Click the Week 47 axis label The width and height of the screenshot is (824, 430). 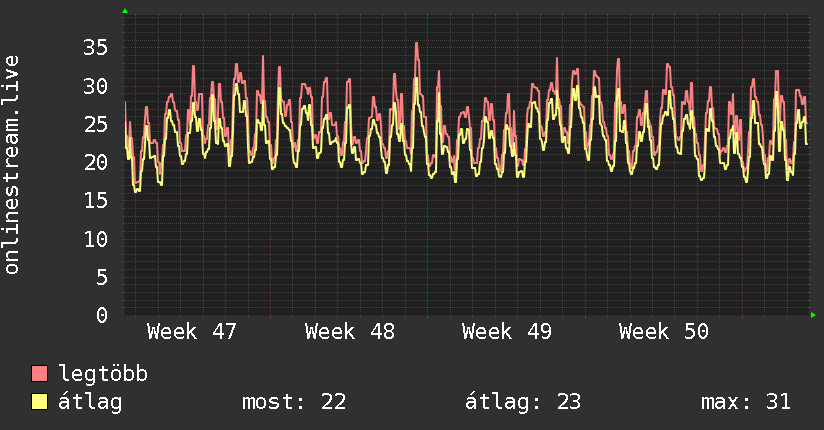191,332
